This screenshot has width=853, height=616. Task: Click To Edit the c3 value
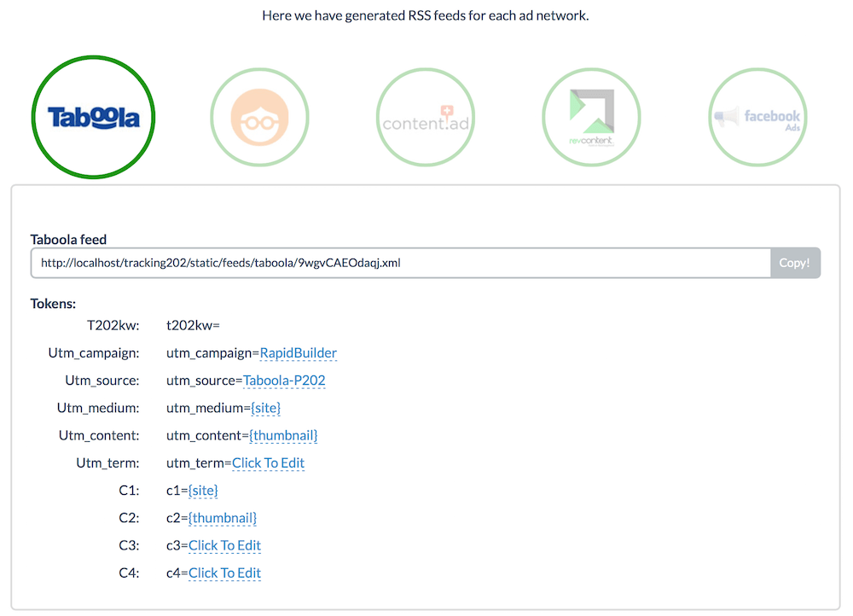coord(224,545)
